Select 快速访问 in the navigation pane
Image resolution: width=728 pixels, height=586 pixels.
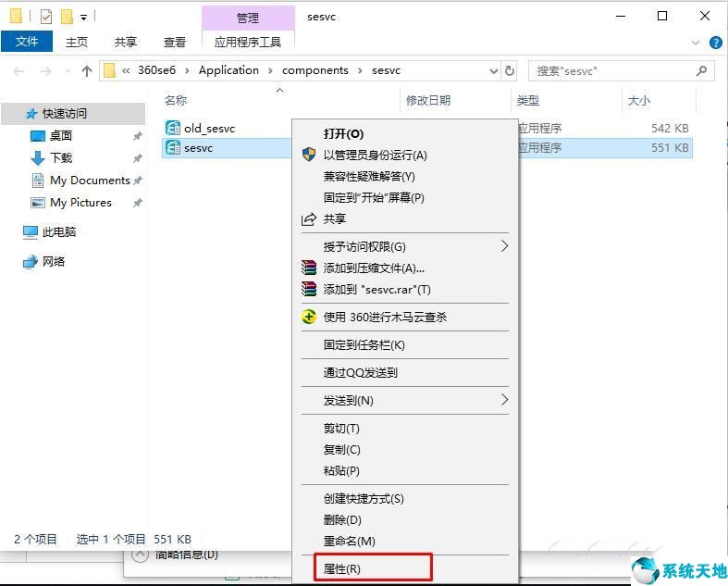pyautogui.click(x=73, y=113)
